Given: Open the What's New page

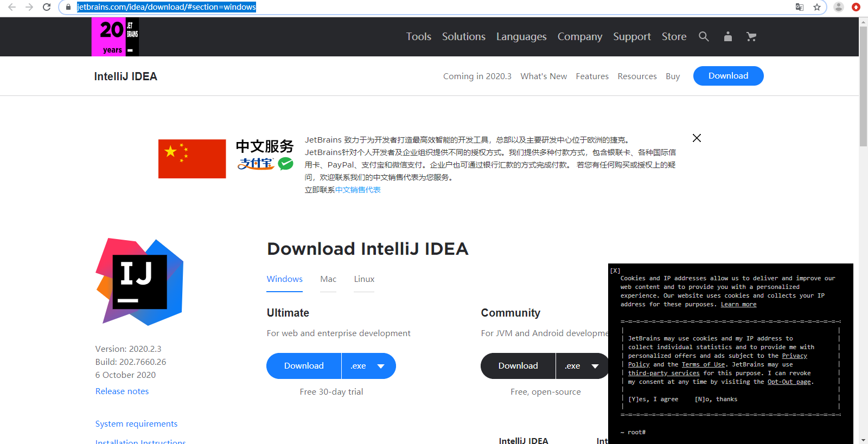Looking at the screenshot, I should coord(544,76).
